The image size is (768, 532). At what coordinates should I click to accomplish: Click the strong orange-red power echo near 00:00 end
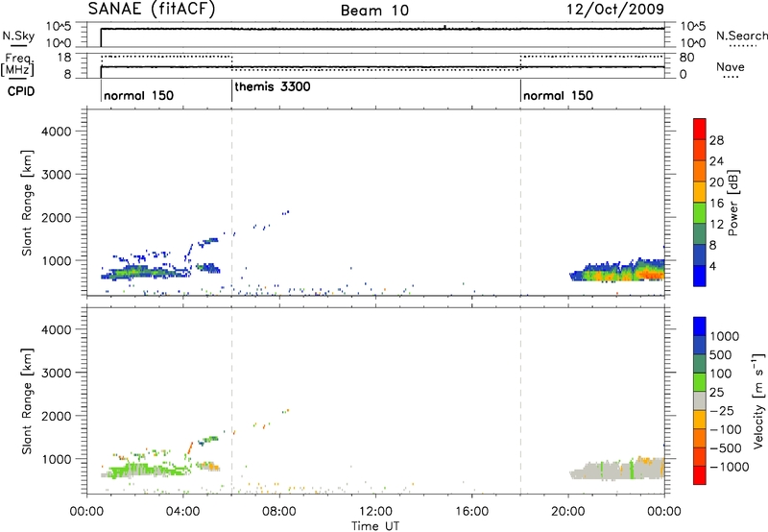point(652,274)
